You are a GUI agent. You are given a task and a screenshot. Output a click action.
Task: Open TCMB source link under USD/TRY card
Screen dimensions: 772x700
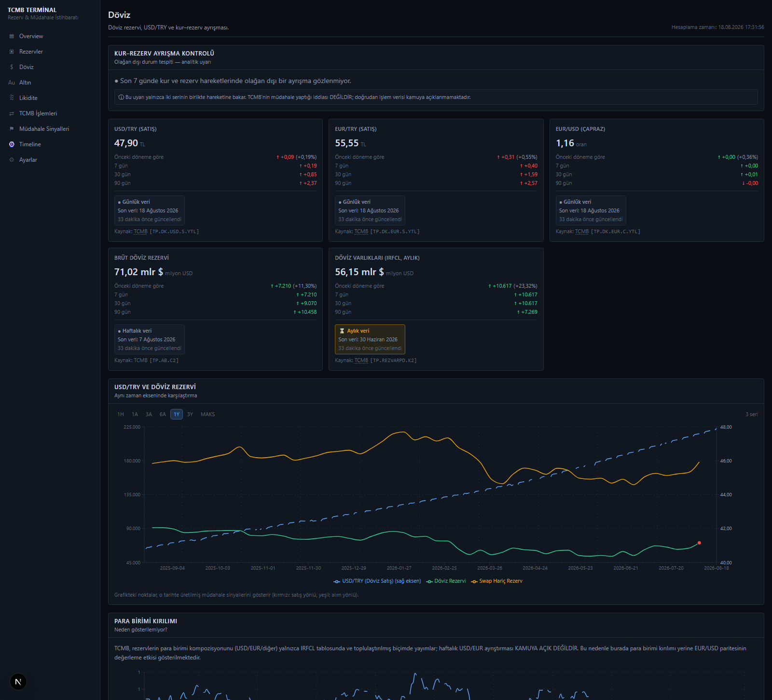click(x=141, y=232)
